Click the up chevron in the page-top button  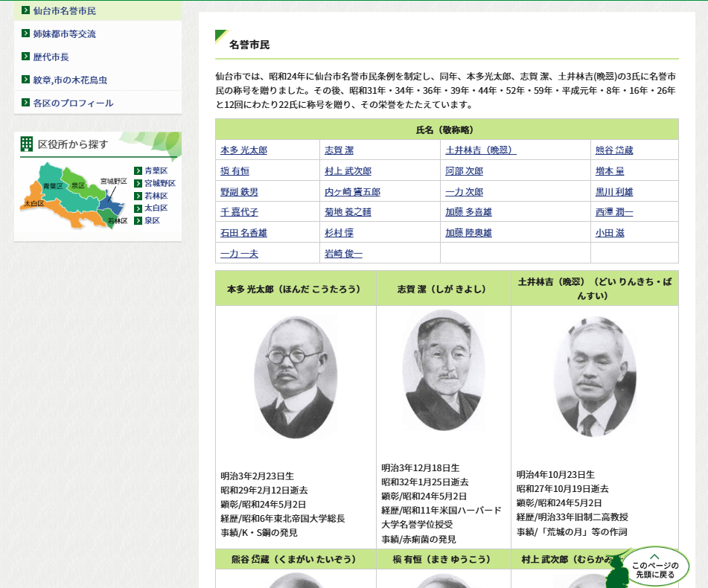click(x=654, y=556)
